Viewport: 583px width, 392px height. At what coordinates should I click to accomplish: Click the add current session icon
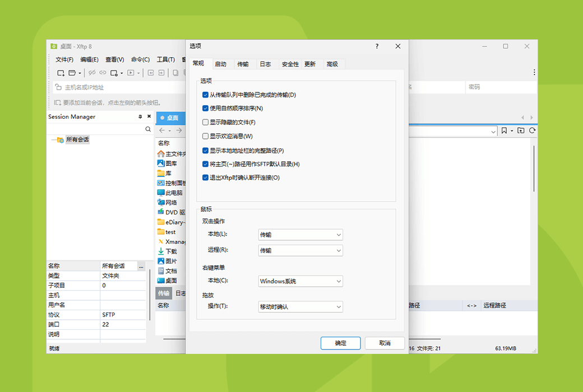57,102
